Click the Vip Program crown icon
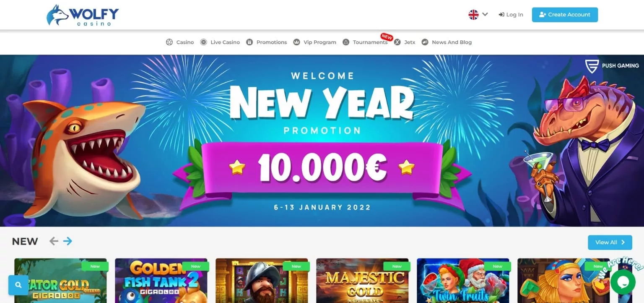The image size is (644, 303). [x=296, y=42]
